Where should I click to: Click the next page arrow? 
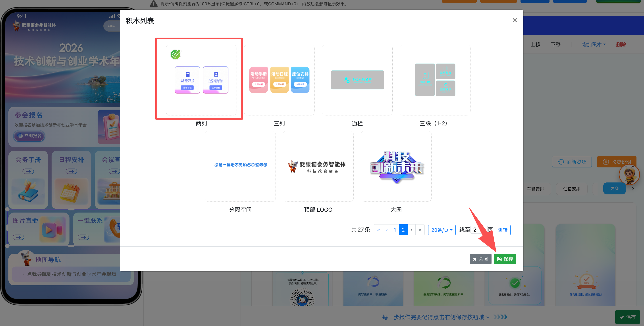(x=411, y=230)
